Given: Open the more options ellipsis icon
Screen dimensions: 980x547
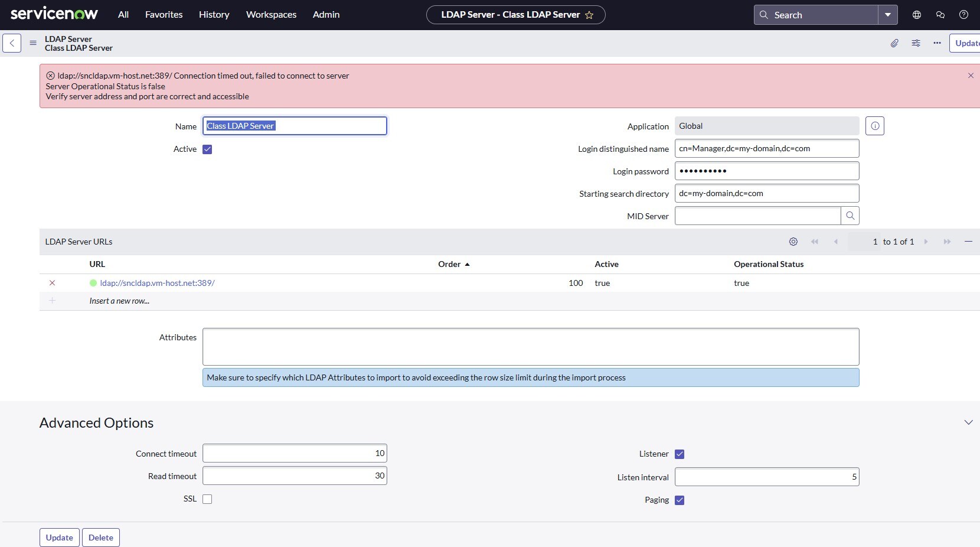Looking at the screenshot, I should [x=937, y=43].
